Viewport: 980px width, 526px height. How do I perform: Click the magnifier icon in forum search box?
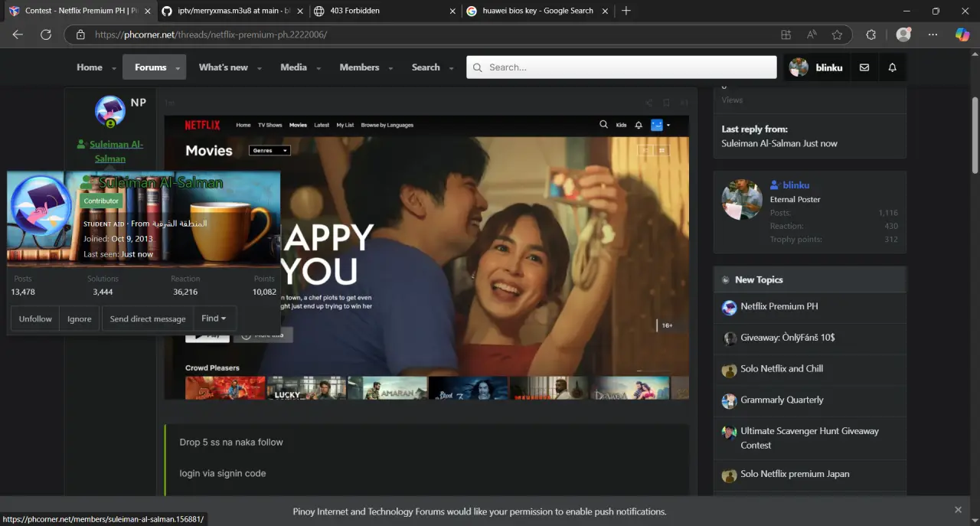click(477, 67)
